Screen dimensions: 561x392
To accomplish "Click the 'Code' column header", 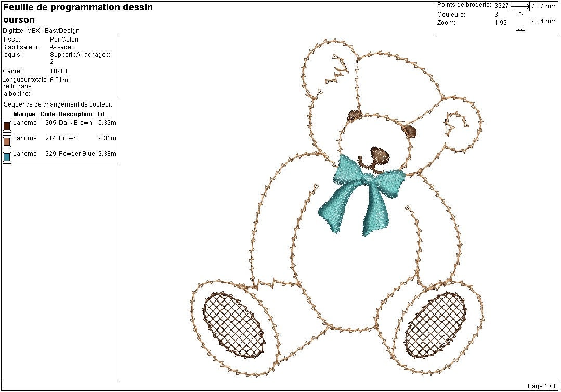I will point(48,114).
